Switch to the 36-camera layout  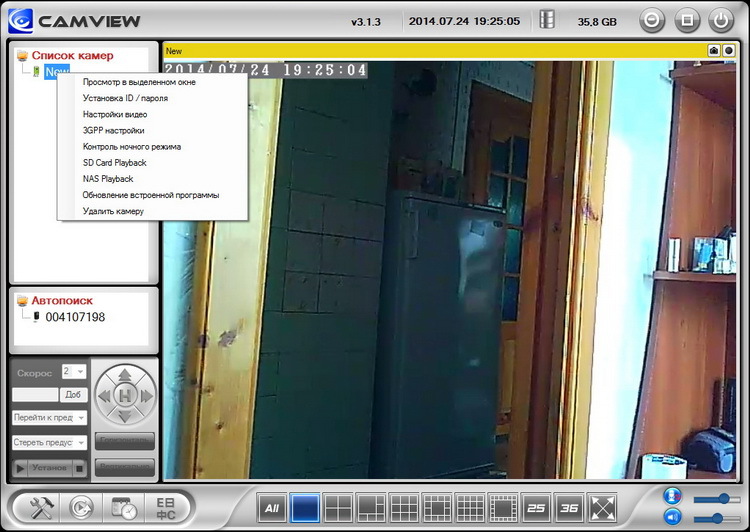click(569, 508)
